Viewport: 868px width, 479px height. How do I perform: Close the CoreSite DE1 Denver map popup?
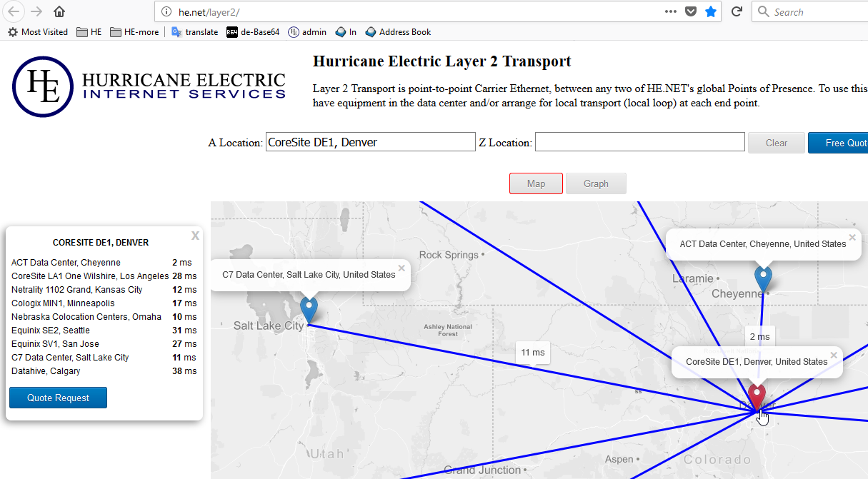tap(833, 355)
